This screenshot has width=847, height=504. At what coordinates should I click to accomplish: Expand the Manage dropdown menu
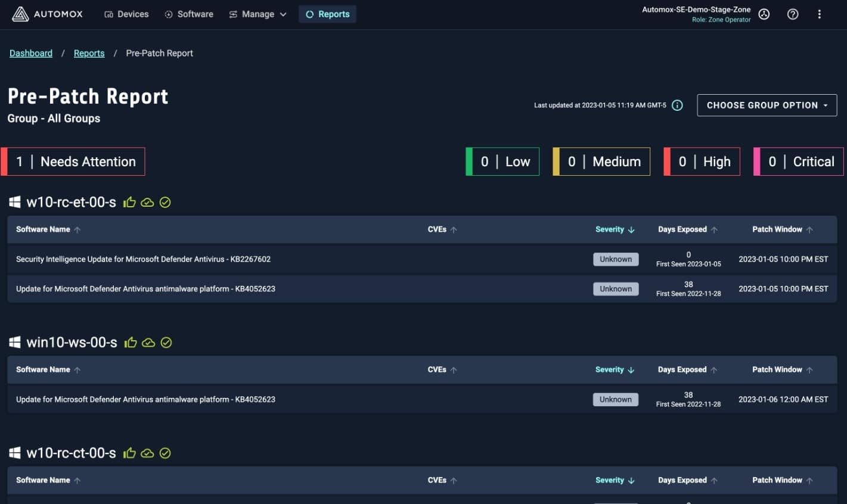click(257, 14)
